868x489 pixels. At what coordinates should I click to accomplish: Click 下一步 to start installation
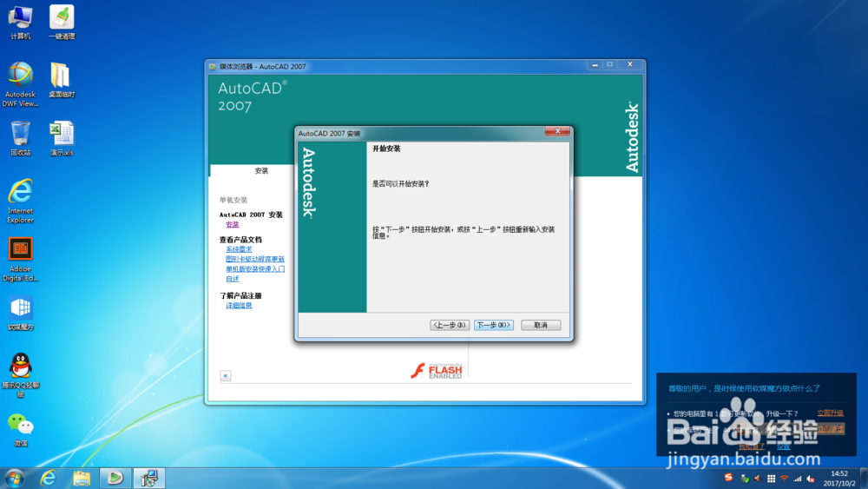tap(494, 325)
